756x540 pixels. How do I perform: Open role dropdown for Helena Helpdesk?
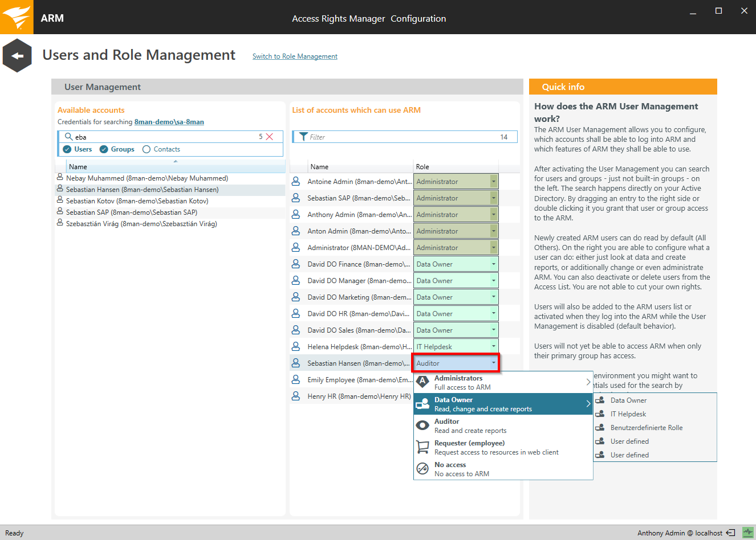pos(494,346)
